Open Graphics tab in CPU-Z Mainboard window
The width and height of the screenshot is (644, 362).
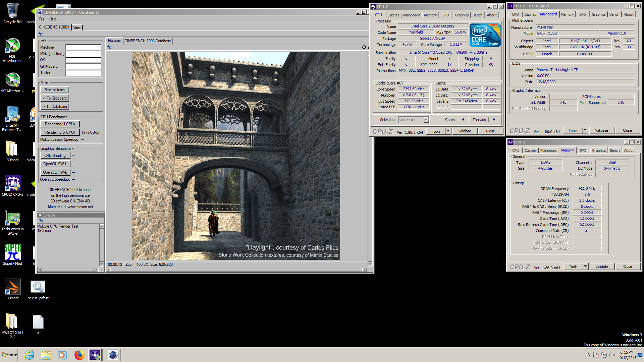pos(598,14)
